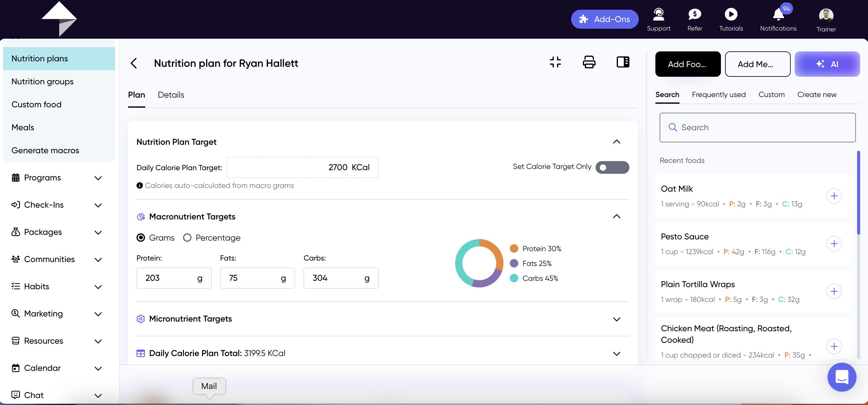The height and width of the screenshot is (405, 868).
Task: Select the Percentage radio button
Action: pyautogui.click(x=187, y=238)
